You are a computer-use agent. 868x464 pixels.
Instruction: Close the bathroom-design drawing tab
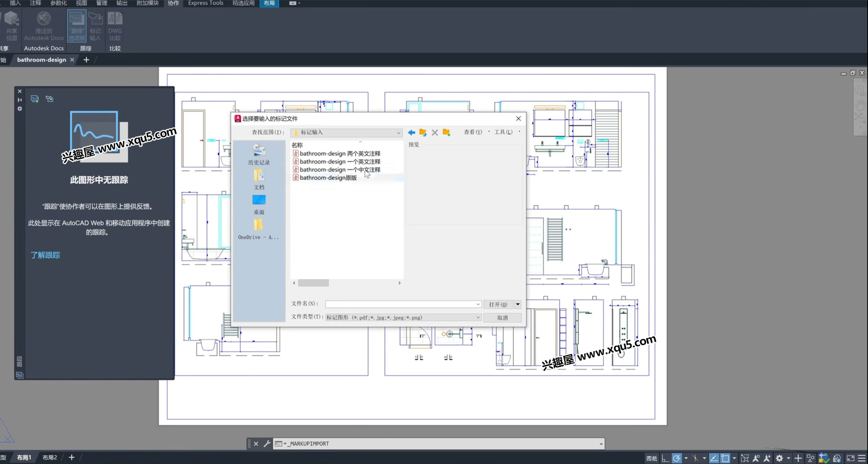pyautogui.click(x=72, y=60)
